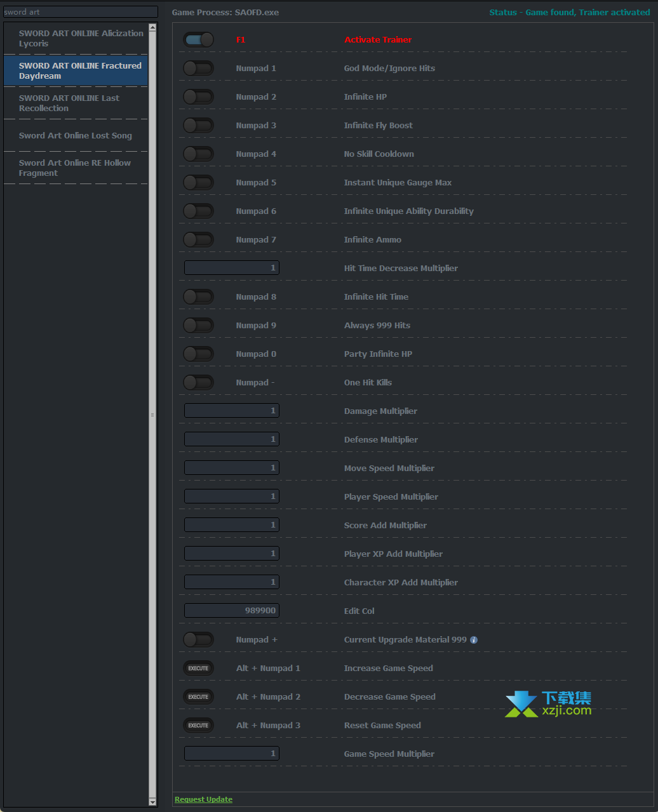Select the Move Speed Multiplier field
The width and height of the screenshot is (658, 812).
click(231, 468)
